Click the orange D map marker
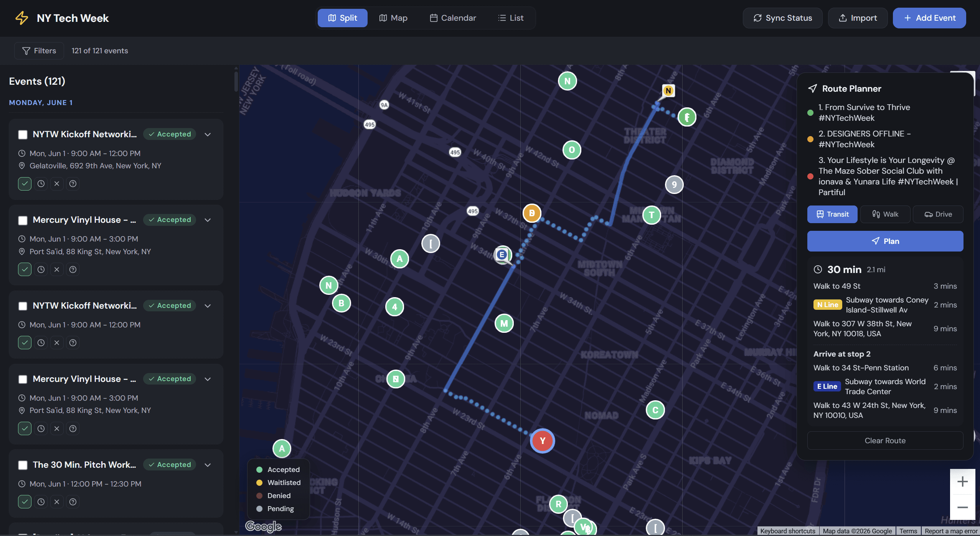The height and width of the screenshot is (536, 980). 532,213
